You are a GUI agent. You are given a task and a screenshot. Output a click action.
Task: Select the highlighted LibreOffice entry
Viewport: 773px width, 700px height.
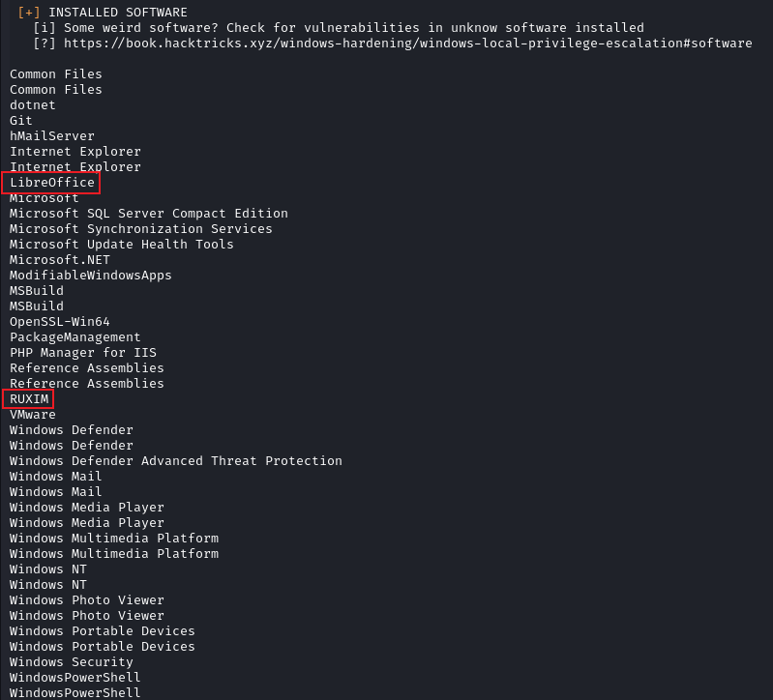[52, 183]
